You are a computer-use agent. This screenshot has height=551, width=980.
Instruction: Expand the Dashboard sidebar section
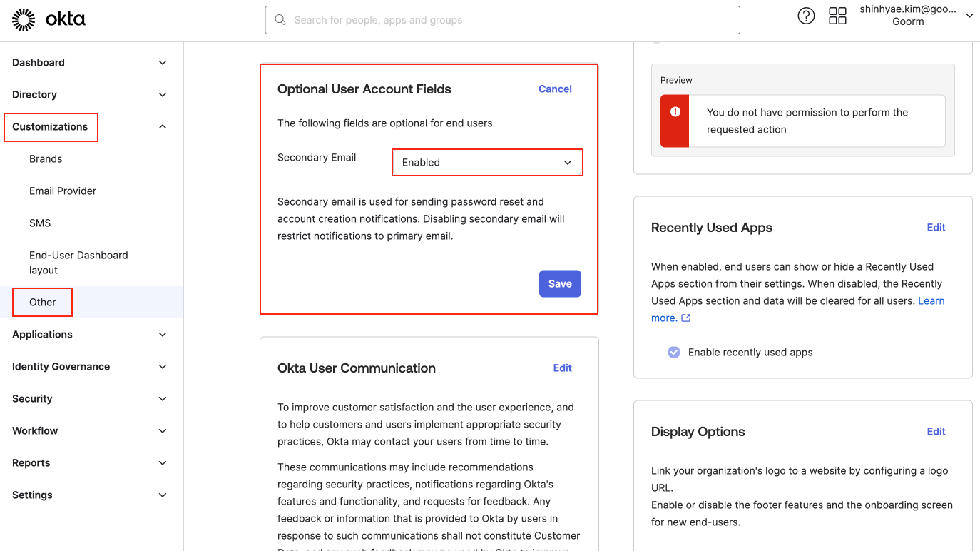[x=163, y=63]
